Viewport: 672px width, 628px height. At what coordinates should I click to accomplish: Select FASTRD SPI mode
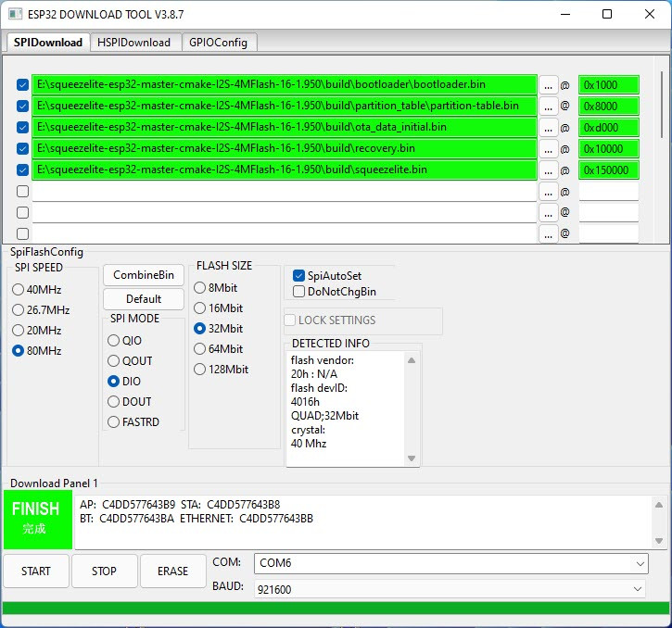pyautogui.click(x=133, y=422)
